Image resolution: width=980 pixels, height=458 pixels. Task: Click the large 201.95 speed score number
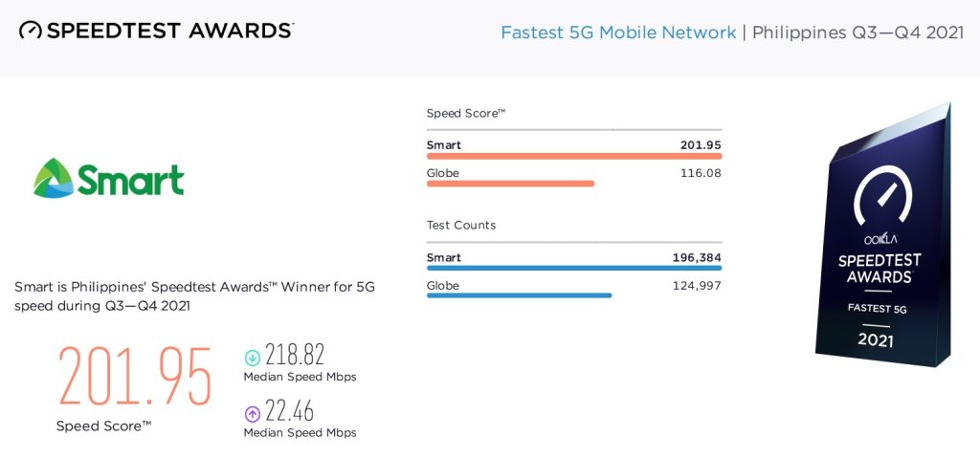tap(135, 378)
